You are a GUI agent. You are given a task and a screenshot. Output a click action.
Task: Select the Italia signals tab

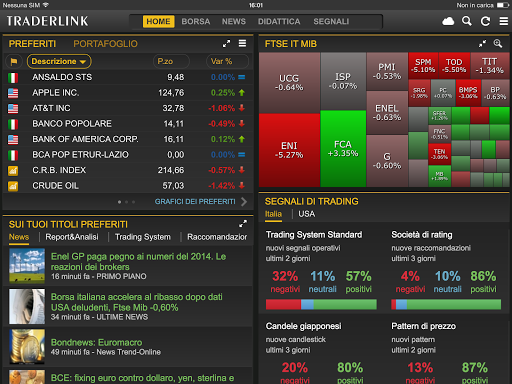click(x=273, y=214)
